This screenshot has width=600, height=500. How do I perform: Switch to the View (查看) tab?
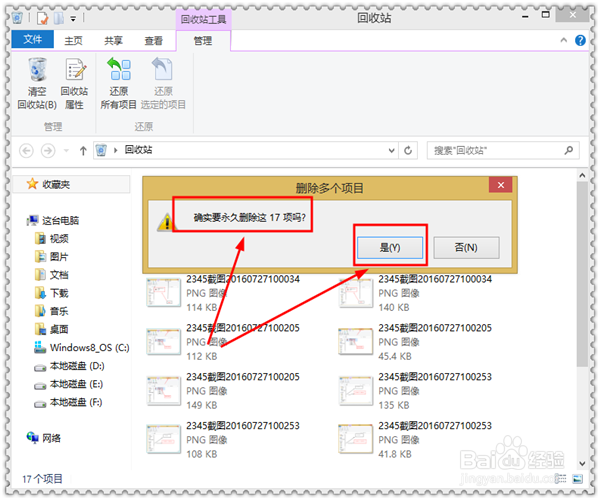tap(154, 41)
